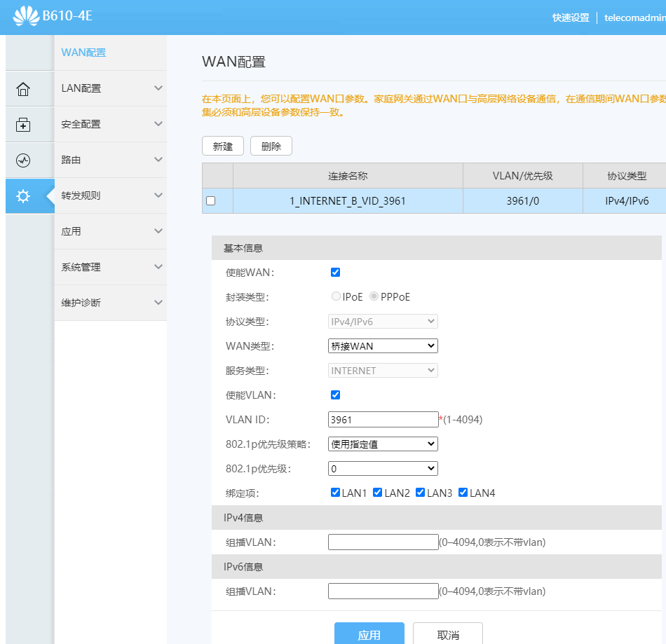Click the VLAN ID input field
Screen dimensions: 666x644
coord(383,419)
